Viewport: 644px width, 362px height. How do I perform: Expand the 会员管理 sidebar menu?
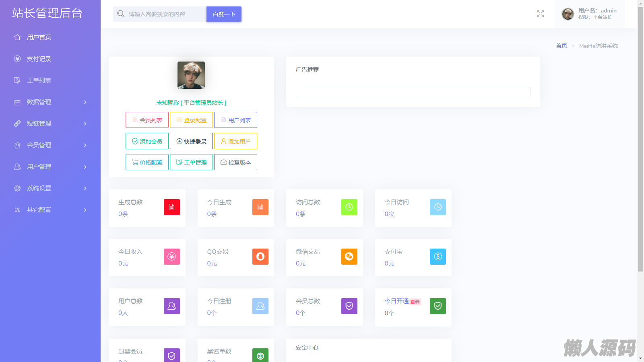coord(50,145)
